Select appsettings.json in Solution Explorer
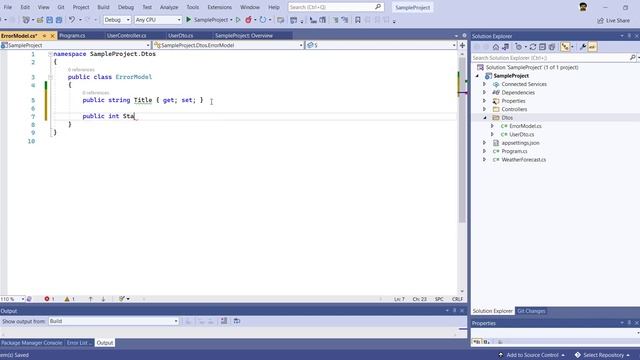 pos(520,143)
